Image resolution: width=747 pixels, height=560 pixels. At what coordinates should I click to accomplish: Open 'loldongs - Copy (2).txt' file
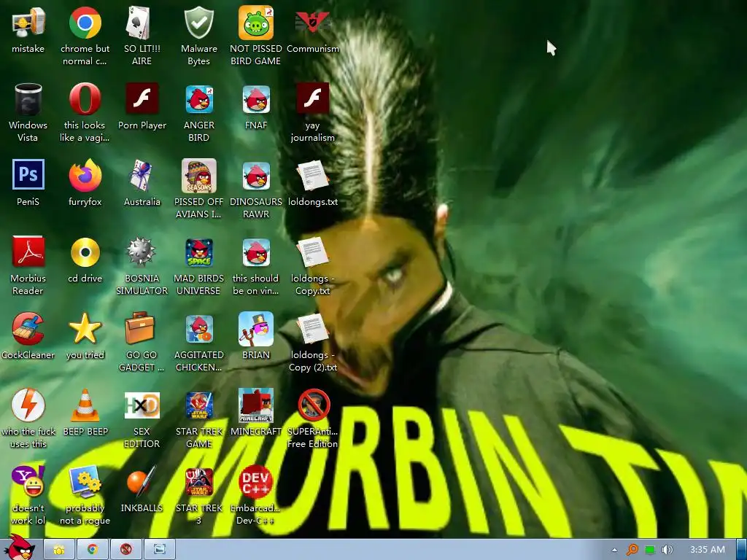pos(312,329)
